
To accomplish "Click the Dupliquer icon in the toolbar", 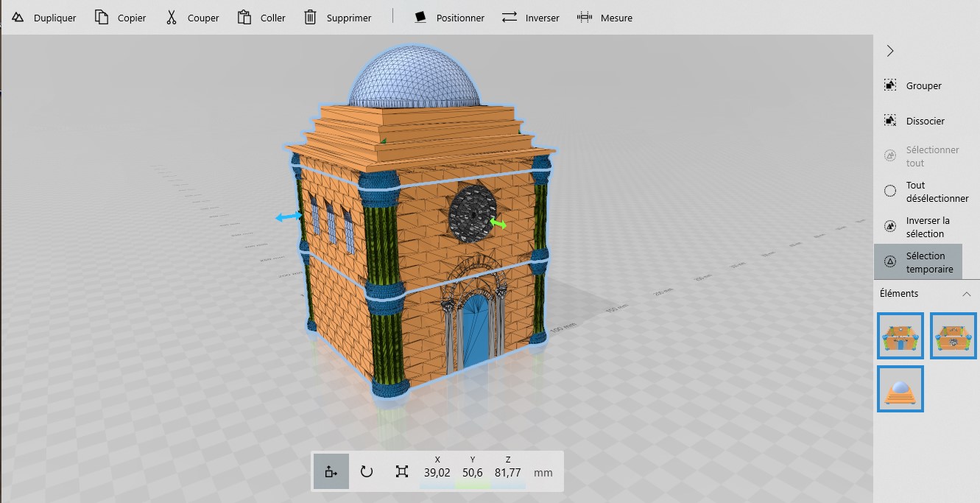I will click(x=18, y=18).
